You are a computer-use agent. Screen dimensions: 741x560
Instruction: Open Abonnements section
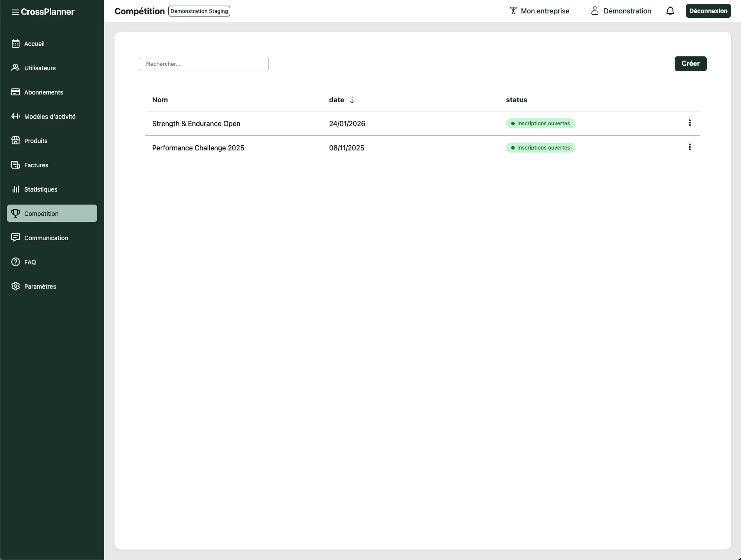point(43,92)
